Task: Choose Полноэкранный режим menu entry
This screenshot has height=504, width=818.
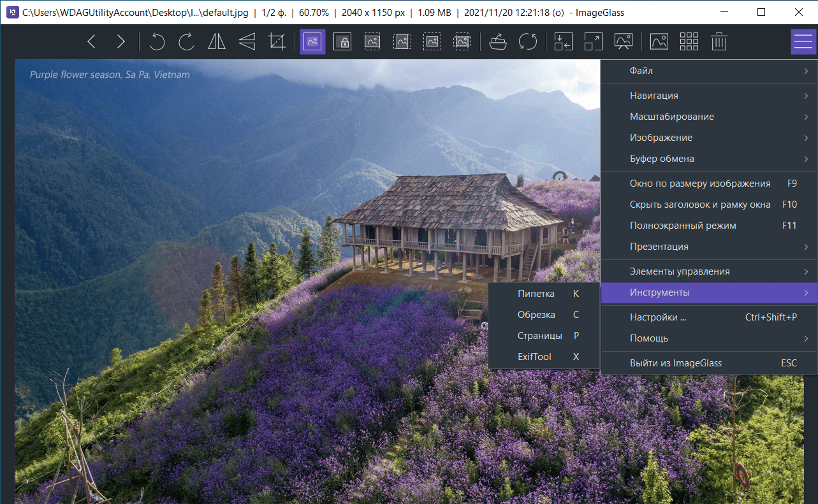Action: click(709, 226)
